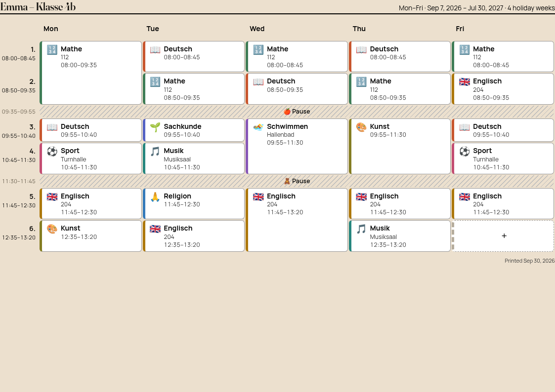Click the Printed Sep 30, 2026 footer
The height and width of the screenshot is (392, 555).
coord(529,261)
